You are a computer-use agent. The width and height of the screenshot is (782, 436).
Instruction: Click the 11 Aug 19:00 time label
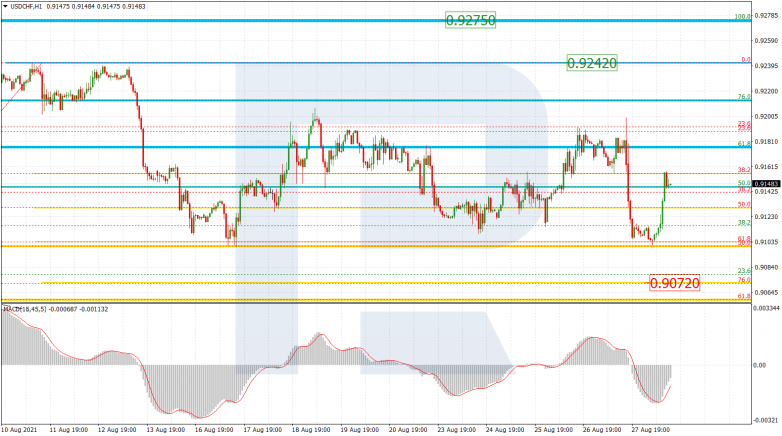68,430
